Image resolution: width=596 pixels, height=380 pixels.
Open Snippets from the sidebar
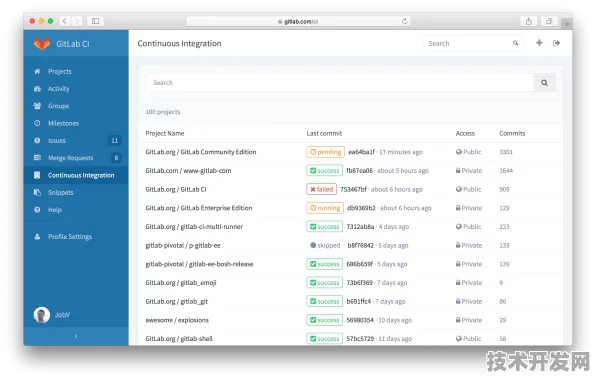[60, 192]
